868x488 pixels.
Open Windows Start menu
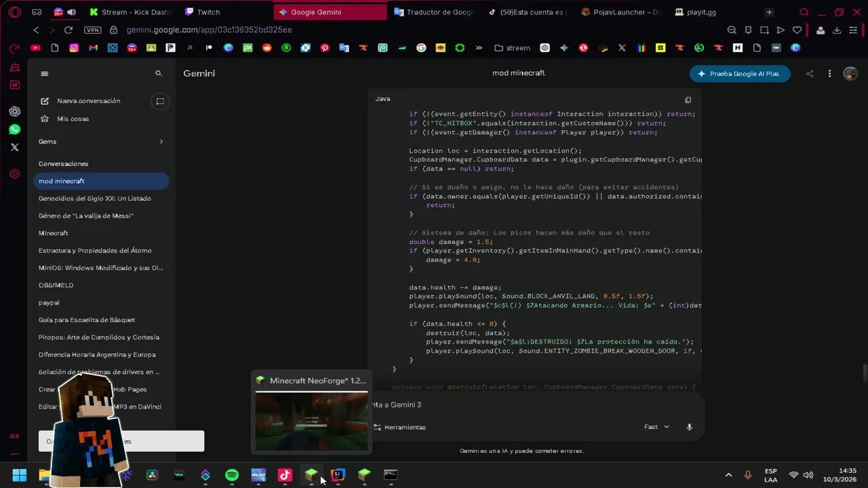pyautogui.click(x=19, y=475)
